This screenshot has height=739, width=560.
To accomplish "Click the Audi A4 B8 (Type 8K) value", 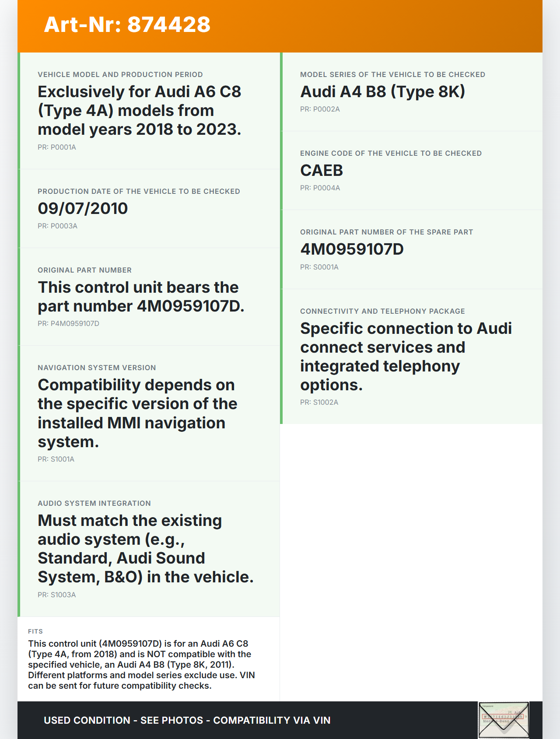I will [x=382, y=91].
